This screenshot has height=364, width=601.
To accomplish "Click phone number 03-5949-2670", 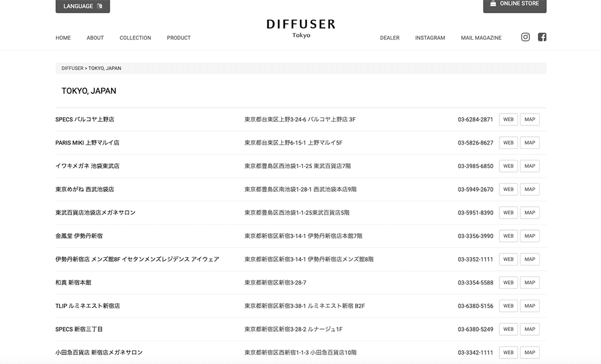I will tap(475, 189).
